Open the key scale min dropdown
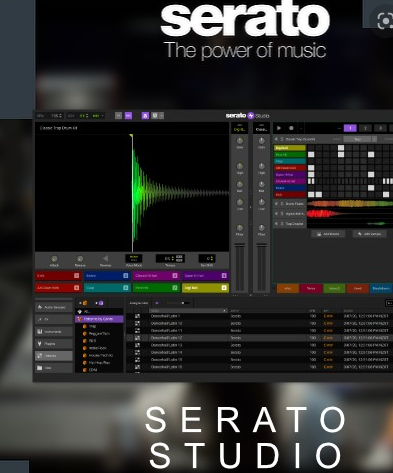The image size is (393, 473). 98,116
